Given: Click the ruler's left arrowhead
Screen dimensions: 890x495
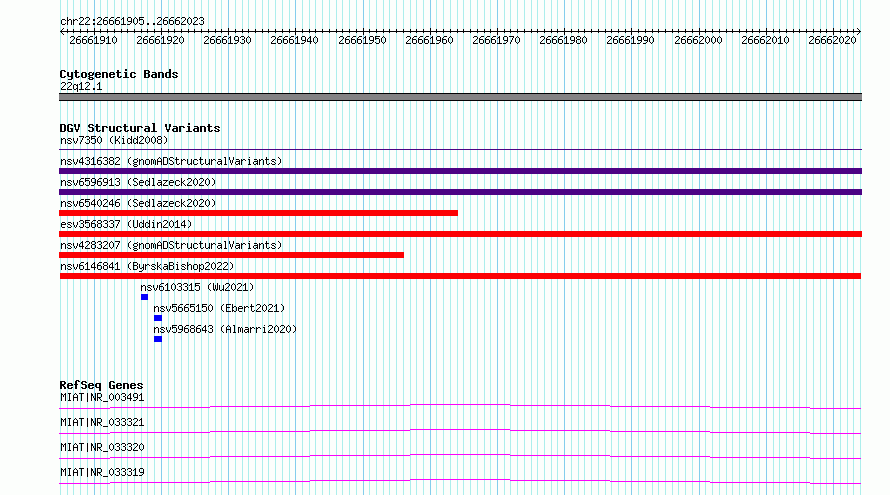Looking at the screenshot, I should [62, 31].
